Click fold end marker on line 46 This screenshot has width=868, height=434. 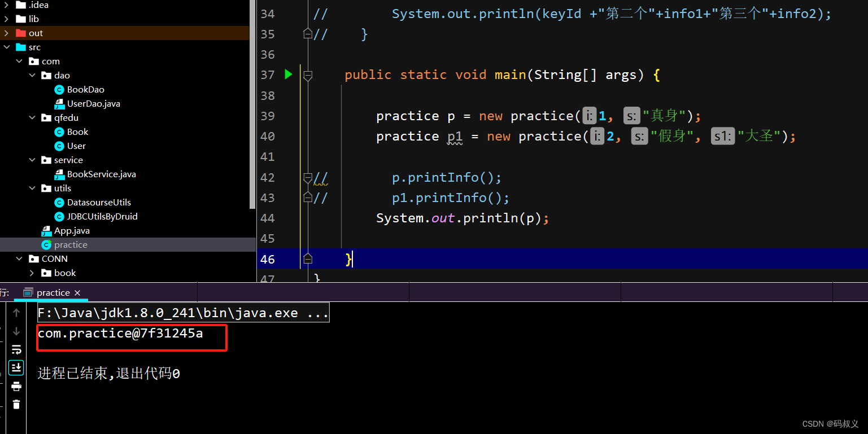point(308,258)
